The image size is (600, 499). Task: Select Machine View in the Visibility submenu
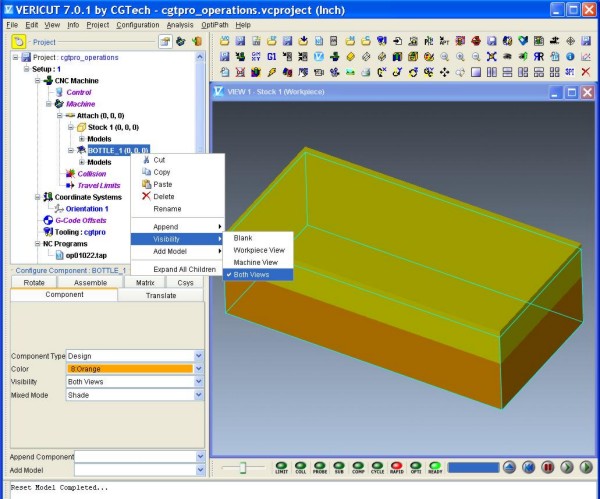(258, 263)
